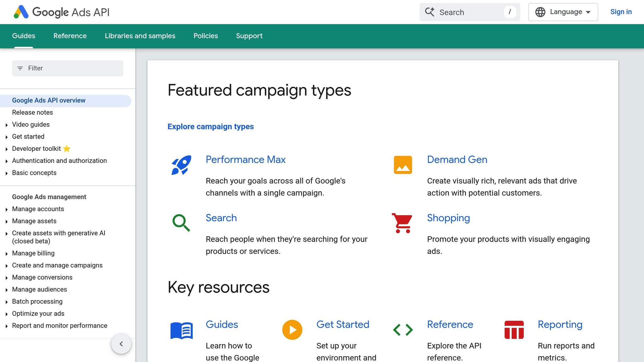Switch to the Policies tab
The height and width of the screenshot is (362, 644).
(x=206, y=36)
